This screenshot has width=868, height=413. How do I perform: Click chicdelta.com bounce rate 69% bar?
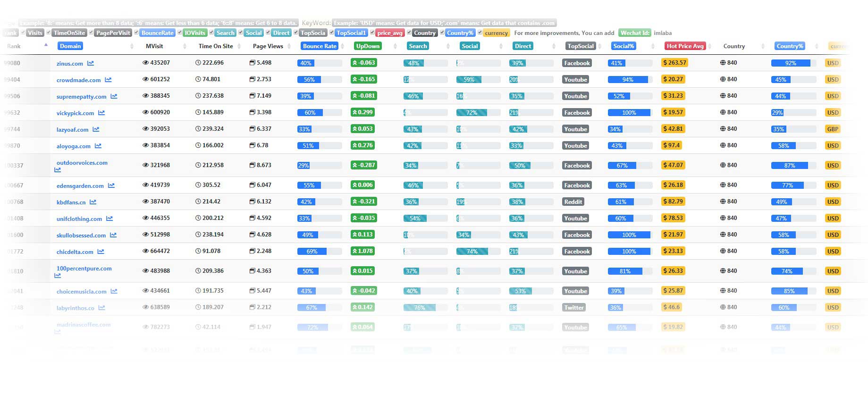312,252
